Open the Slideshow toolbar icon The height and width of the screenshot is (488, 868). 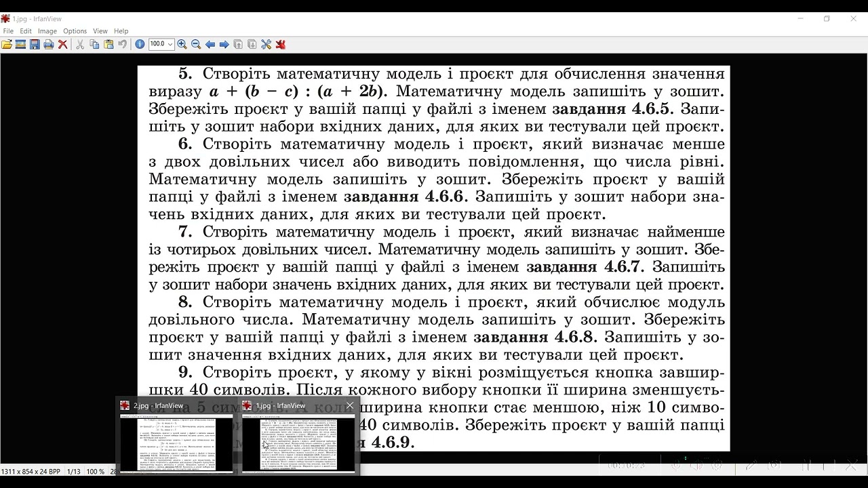[20, 44]
